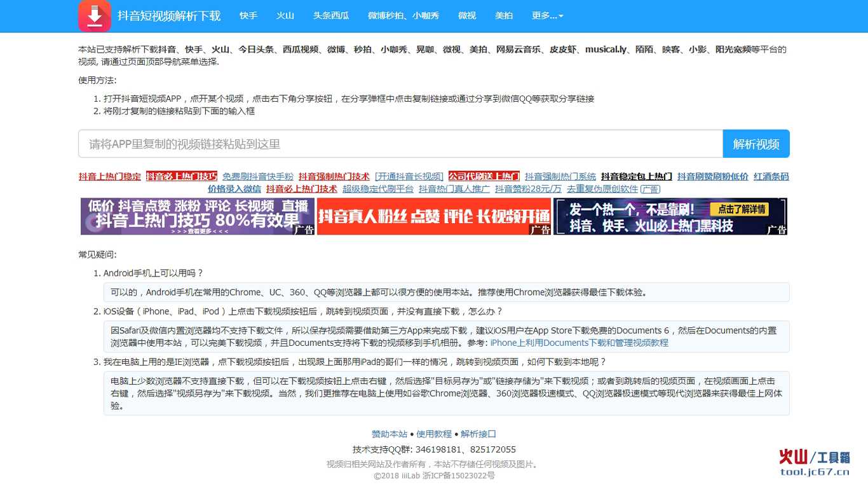Viewport: 868px width, 487px height.
Task: Open ad link 抖音强制热门技术
Action: [334, 177]
